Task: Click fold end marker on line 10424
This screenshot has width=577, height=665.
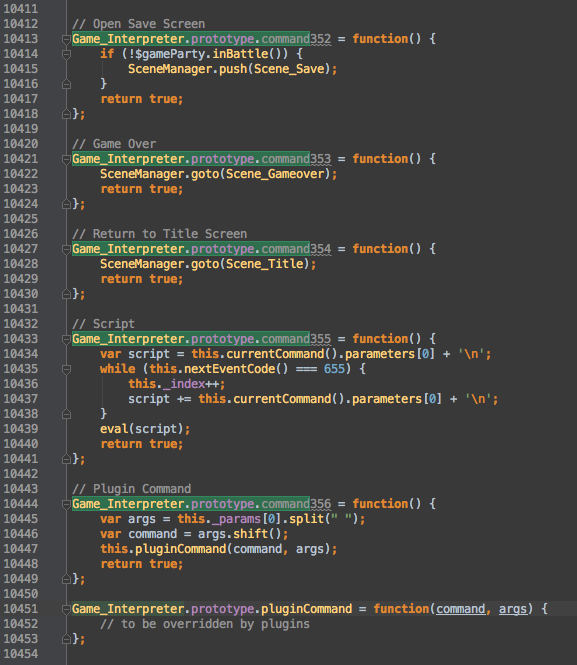Action: pos(66,204)
